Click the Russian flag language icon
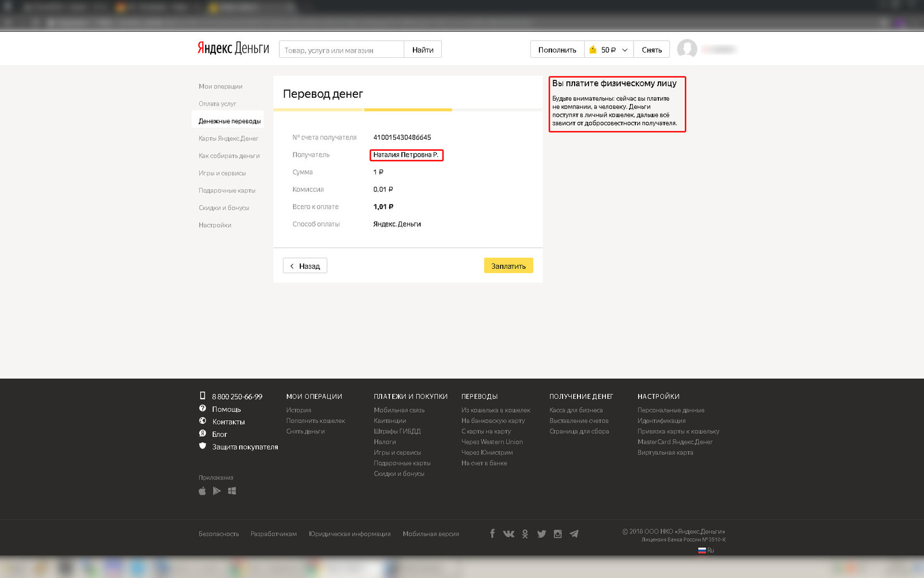The height and width of the screenshot is (578, 924). pyautogui.click(x=702, y=550)
